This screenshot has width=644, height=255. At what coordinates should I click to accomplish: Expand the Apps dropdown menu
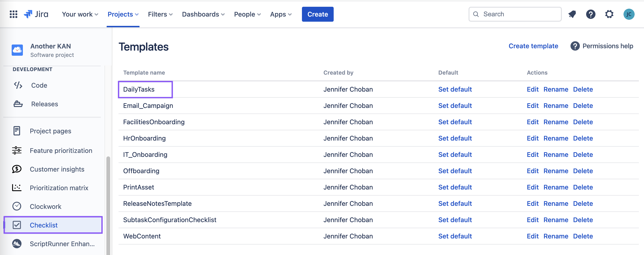(x=281, y=14)
